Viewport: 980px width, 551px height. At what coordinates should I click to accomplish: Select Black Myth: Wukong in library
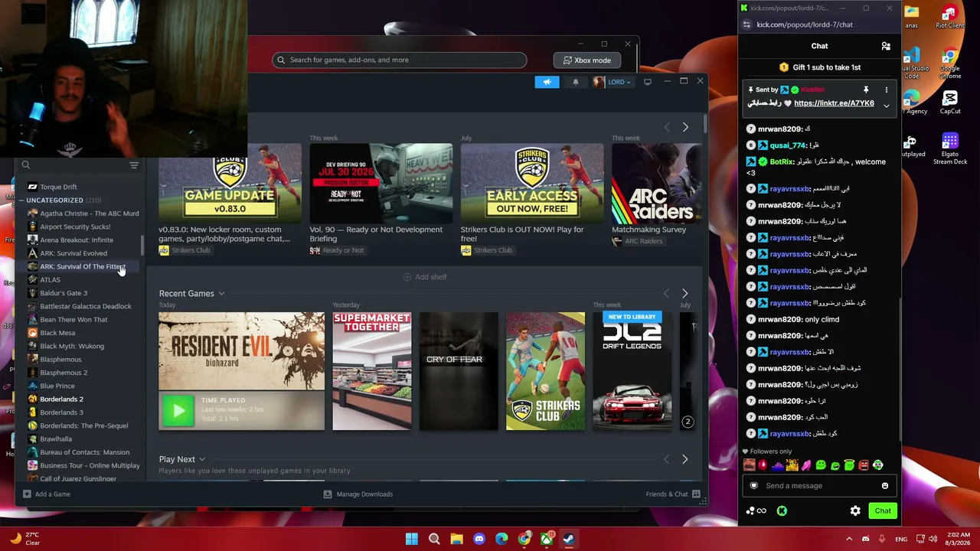click(x=72, y=346)
